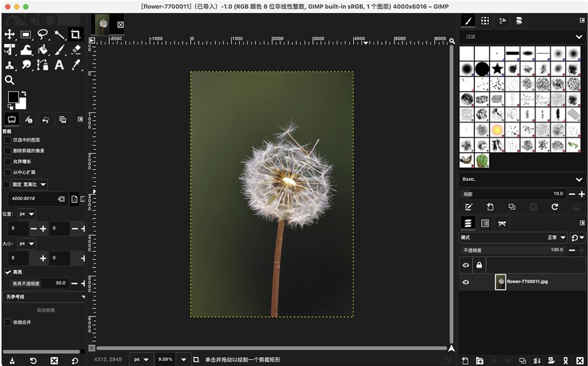Activate the Text tool
The image size is (588, 366).
[59, 65]
